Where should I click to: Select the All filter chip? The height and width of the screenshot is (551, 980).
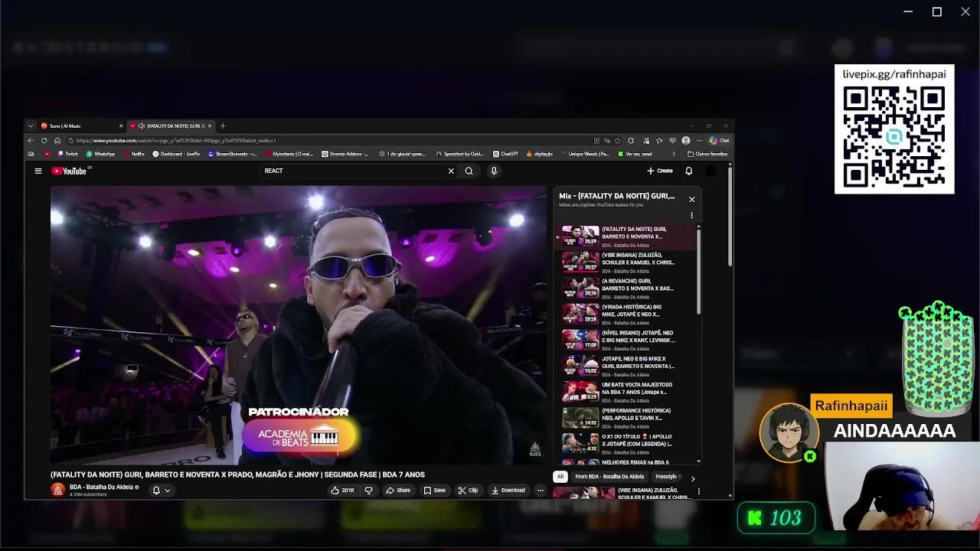(560, 477)
